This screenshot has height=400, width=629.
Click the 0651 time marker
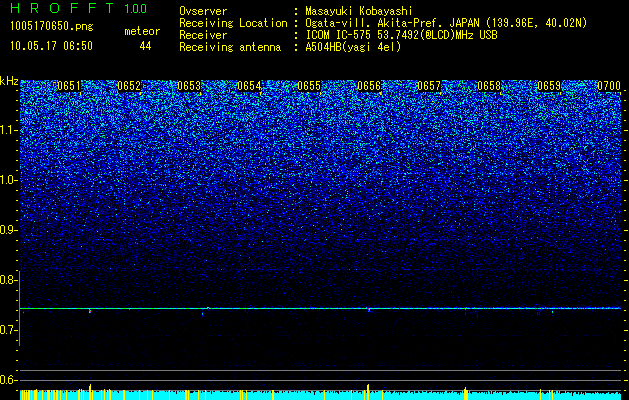click(x=69, y=86)
